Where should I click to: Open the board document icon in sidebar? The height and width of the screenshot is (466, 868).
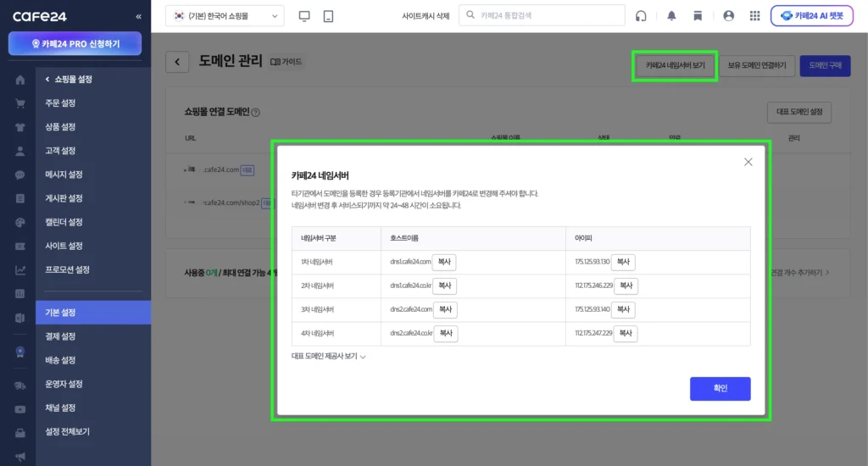point(20,199)
